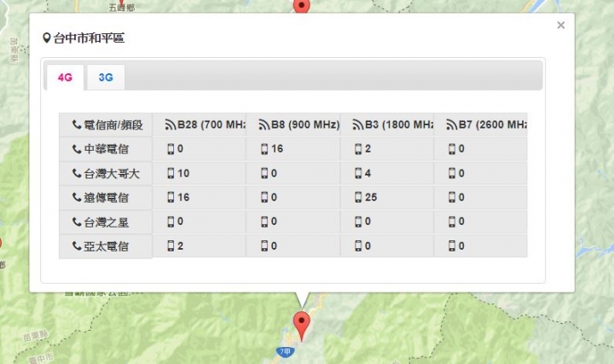
Task: Click the 亞太電信 carrier row header
Action: (x=106, y=246)
